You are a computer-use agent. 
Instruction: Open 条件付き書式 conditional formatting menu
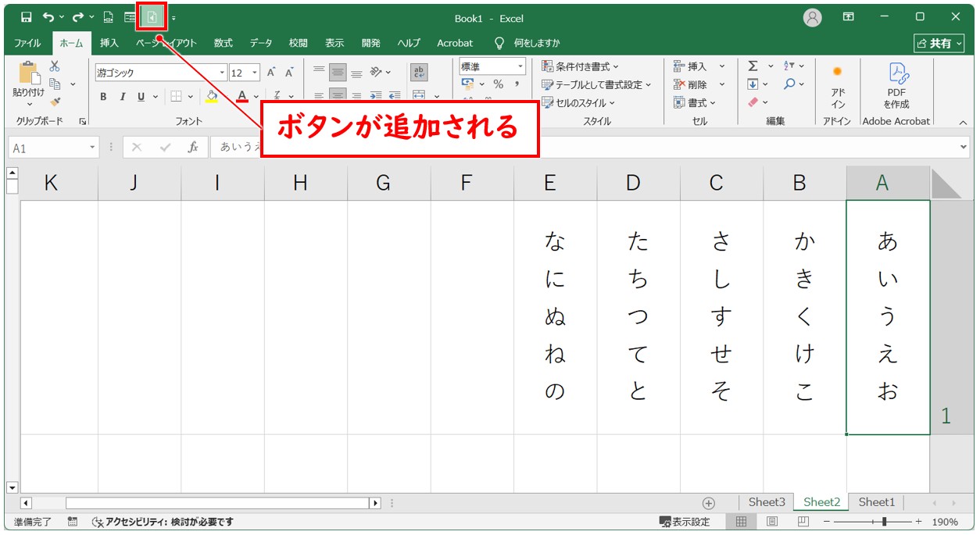click(581, 66)
